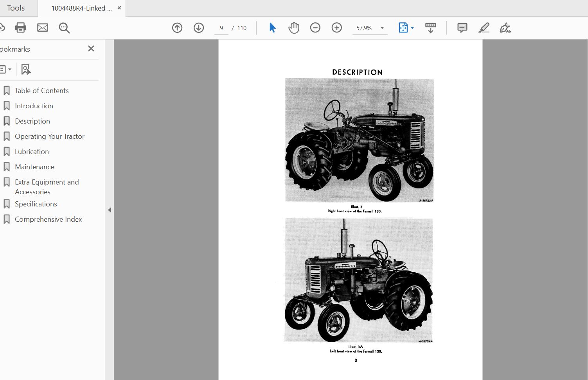Collapse the navigation pane with arrow handle
588x380 pixels.
pyautogui.click(x=110, y=210)
